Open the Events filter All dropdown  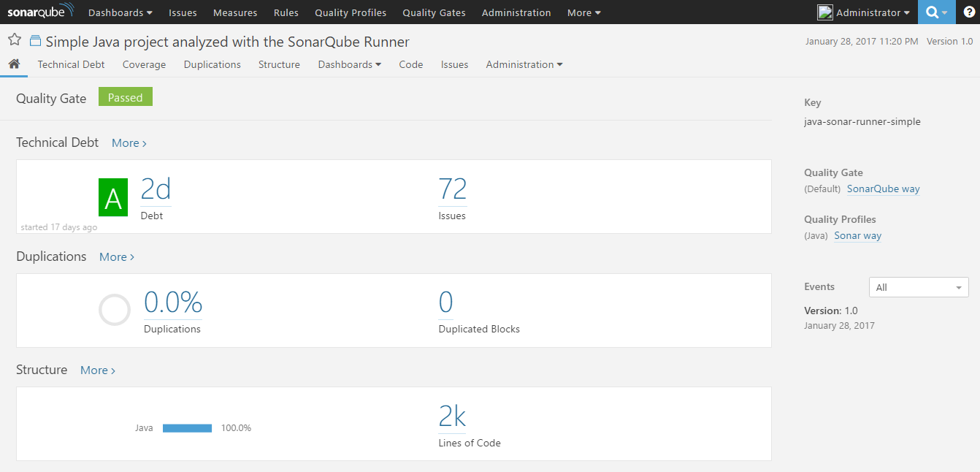919,287
